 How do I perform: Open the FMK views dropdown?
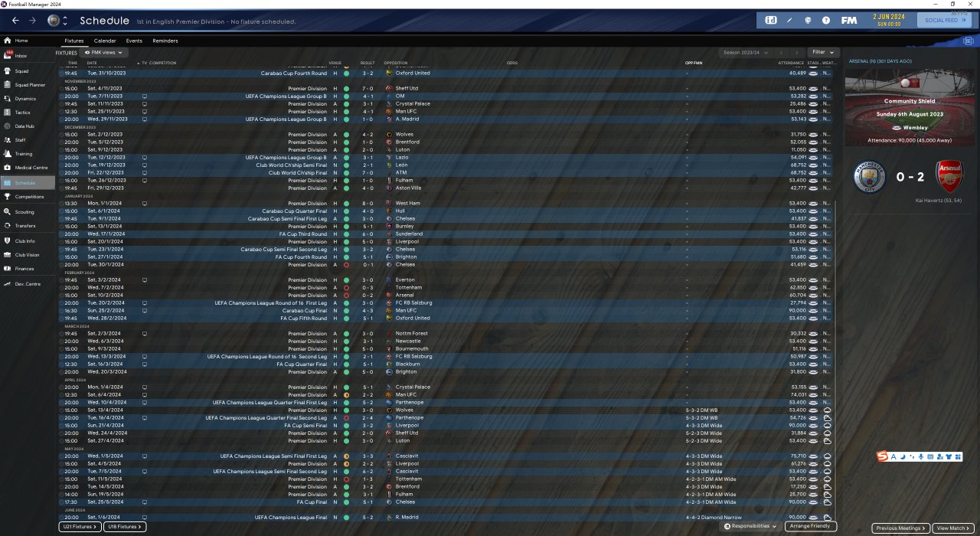click(x=103, y=53)
